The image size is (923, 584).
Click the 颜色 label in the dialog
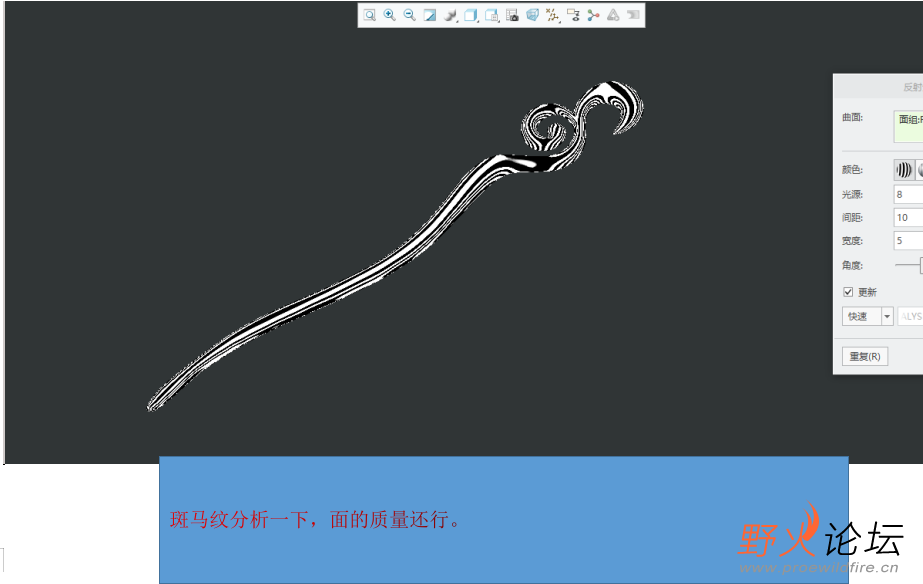pos(852,170)
